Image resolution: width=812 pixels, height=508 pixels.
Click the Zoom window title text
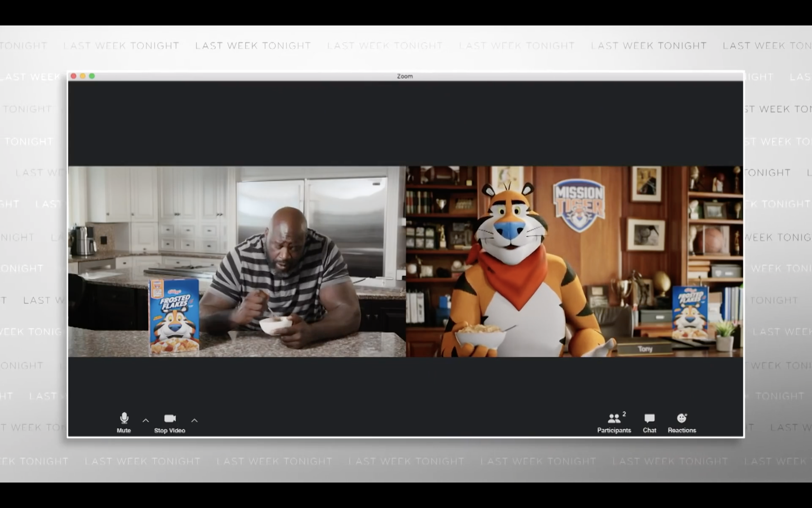click(x=405, y=76)
